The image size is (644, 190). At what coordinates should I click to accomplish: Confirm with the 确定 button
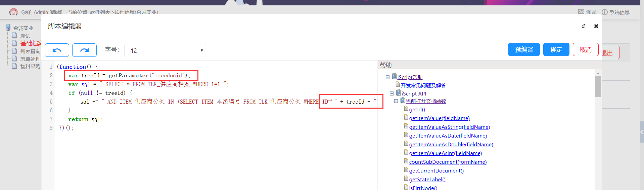tap(556, 49)
